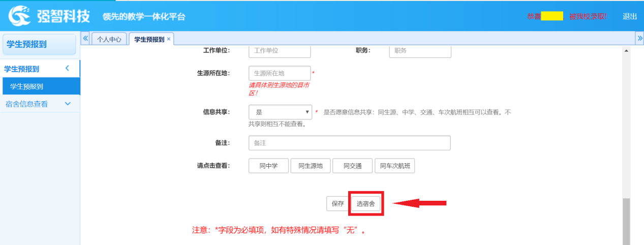The width and height of the screenshot is (644, 245).
Task: Switch to 个人中心 tab
Action: pos(109,39)
